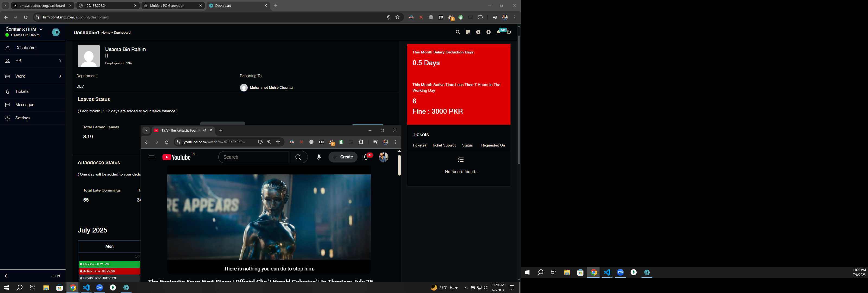Open Extensions puzzle icon in HRM Chrome window
The width and height of the screenshot is (868, 293).
(481, 17)
